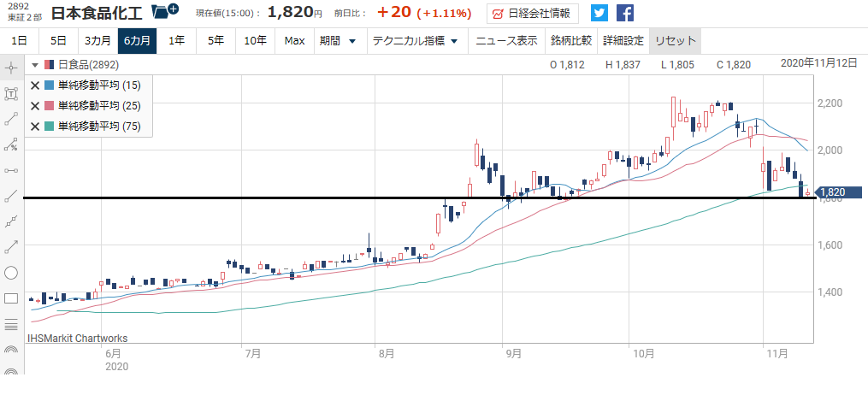868x395 pixels.
Task: Select the line segment drawing tool
Action: click(11, 120)
